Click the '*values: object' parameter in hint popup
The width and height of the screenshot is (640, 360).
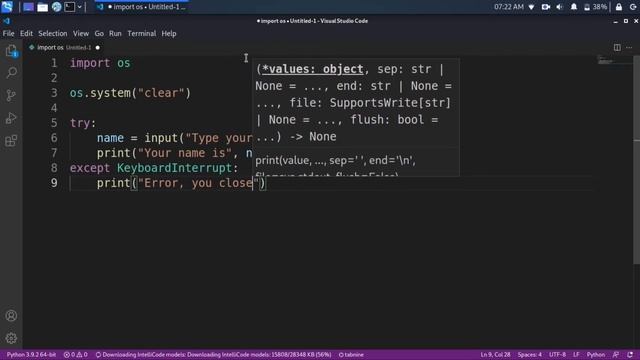point(312,69)
